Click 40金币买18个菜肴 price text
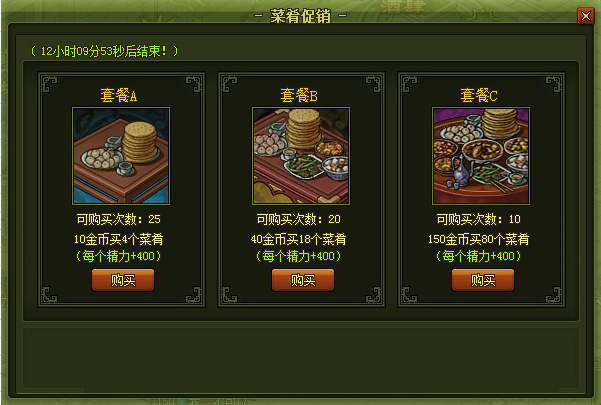 tap(299, 239)
